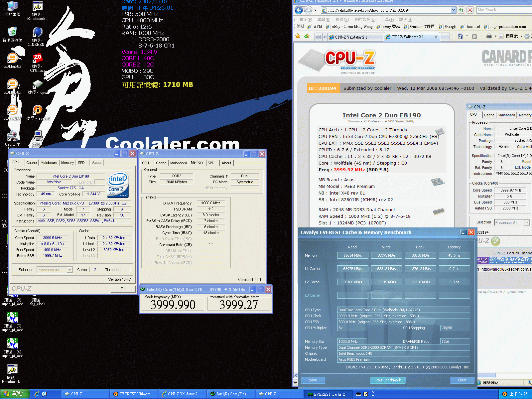532x399 pixels.
Task: Open Cache tab in CPU-Z window showing Intel logo
Action: coord(32,163)
